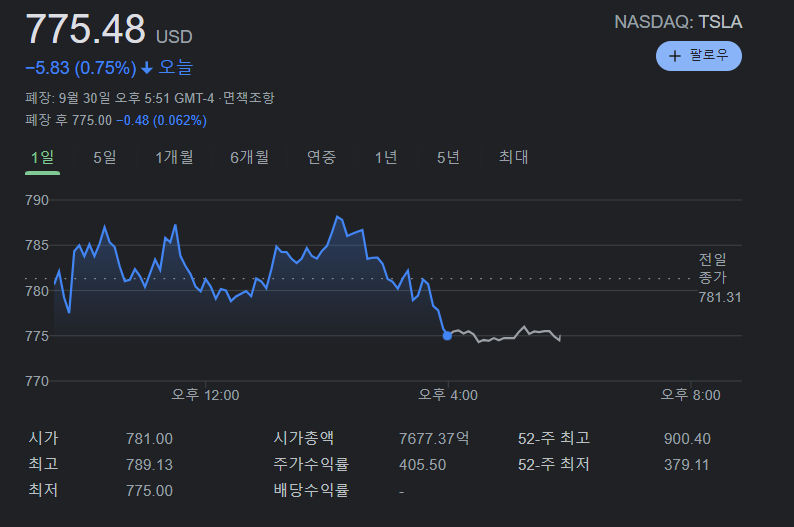This screenshot has width=794, height=527.
Task: Click the 52-주 최고 value 900.40
Action: point(687,438)
